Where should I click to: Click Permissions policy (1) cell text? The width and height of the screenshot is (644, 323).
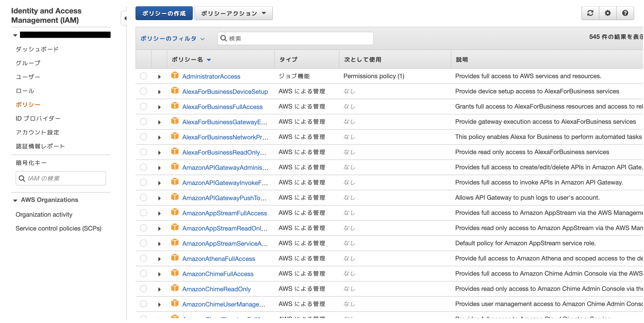click(x=374, y=76)
